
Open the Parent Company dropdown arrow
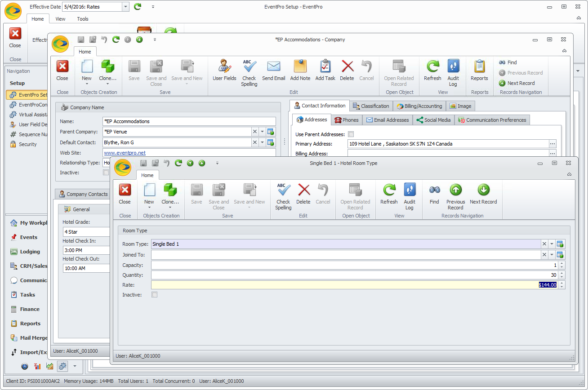(263, 132)
